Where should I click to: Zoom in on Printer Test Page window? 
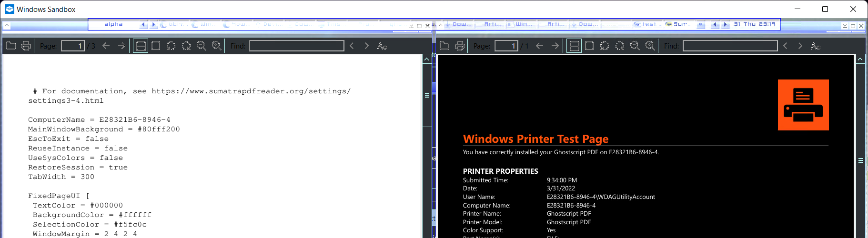(x=650, y=46)
